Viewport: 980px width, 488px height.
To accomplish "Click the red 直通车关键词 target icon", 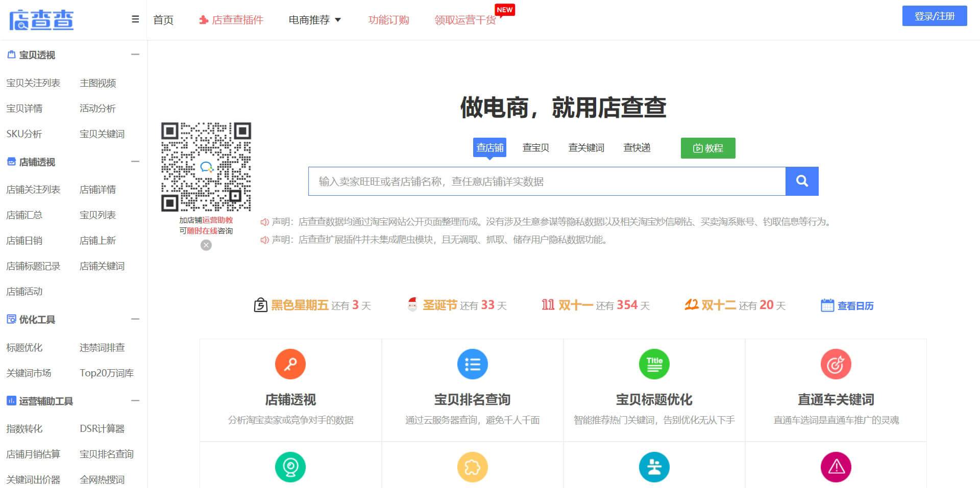I will click(836, 364).
